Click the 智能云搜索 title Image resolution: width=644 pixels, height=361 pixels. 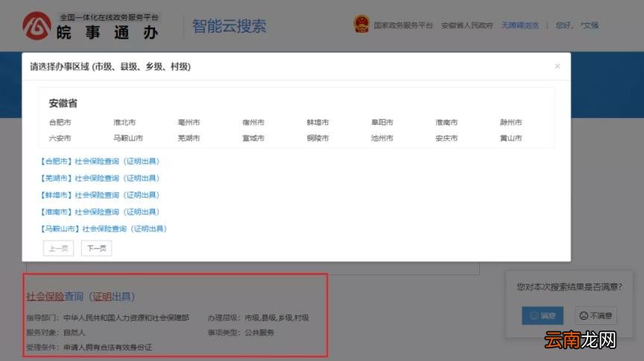[x=229, y=26]
